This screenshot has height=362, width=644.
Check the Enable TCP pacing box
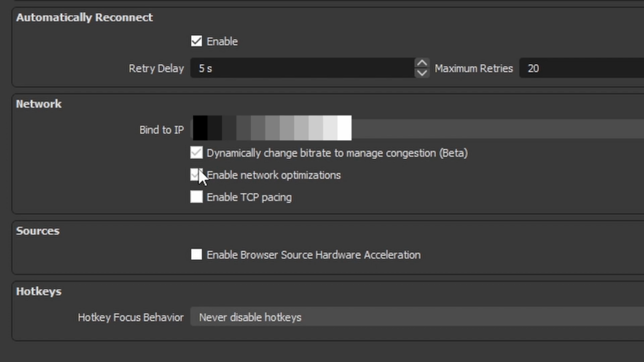click(x=197, y=197)
